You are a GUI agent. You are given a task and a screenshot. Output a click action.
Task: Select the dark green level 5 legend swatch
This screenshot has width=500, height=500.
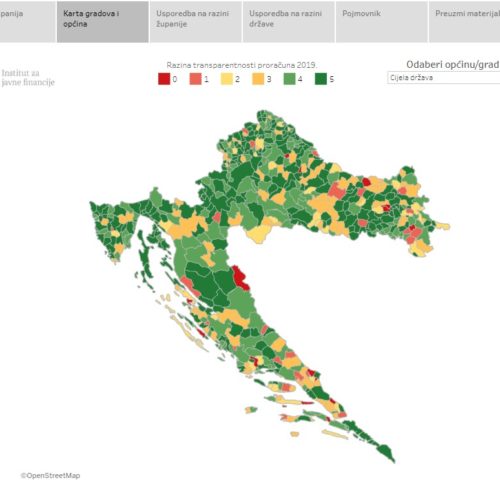(x=321, y=79)
